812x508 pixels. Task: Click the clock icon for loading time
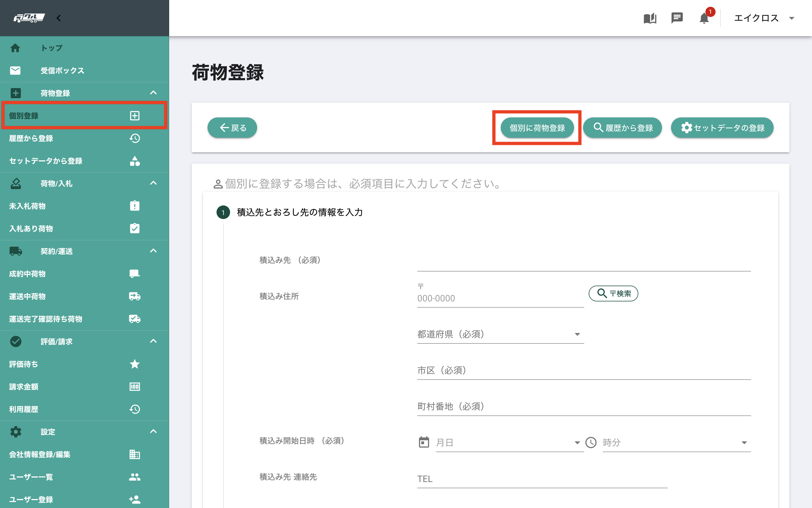[591, 443]
